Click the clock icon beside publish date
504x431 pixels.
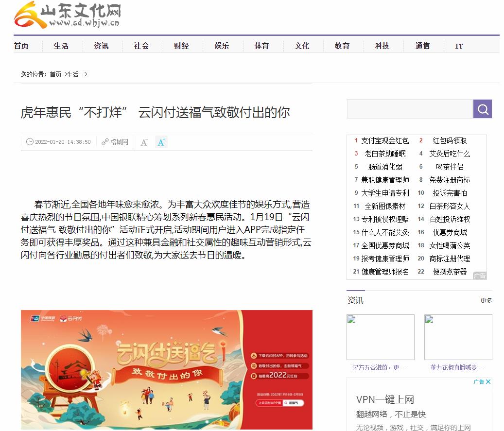pos(30,142)
